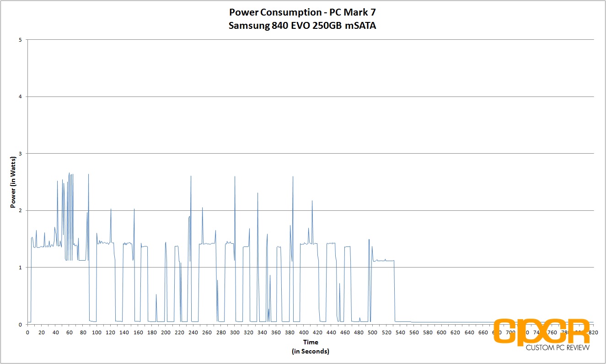
Task: Click the time axis tick label '560'
Action: pyautogui.click(x=414, y=332)
